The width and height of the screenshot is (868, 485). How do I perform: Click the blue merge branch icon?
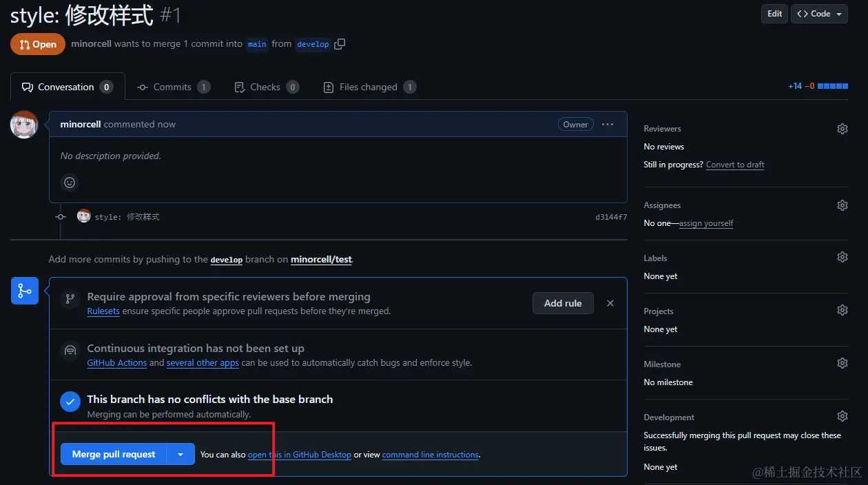(x=24, y=291)
